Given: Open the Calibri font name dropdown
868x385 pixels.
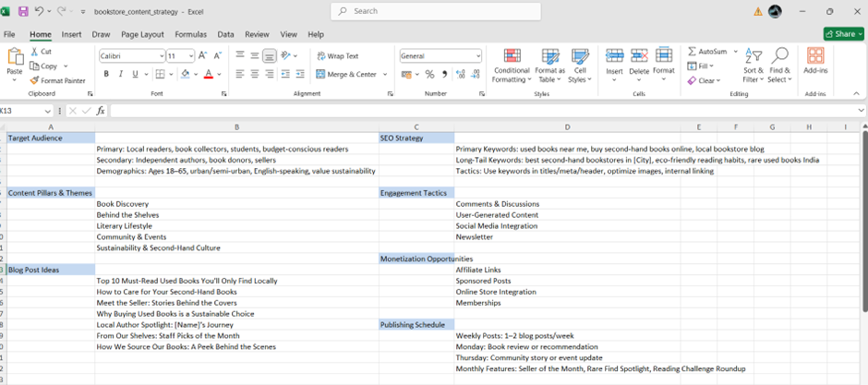Looking at the screenshot, I should click(x=162, y=56).
